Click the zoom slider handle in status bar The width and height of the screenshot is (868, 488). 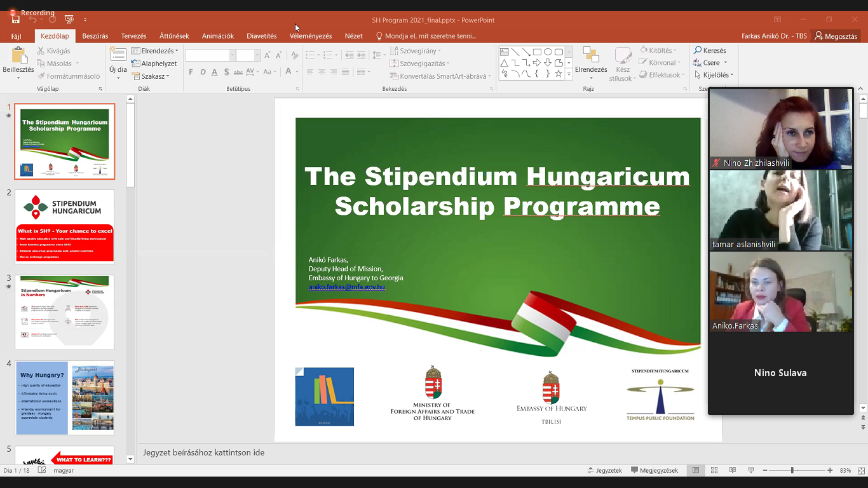pos(792,470)
